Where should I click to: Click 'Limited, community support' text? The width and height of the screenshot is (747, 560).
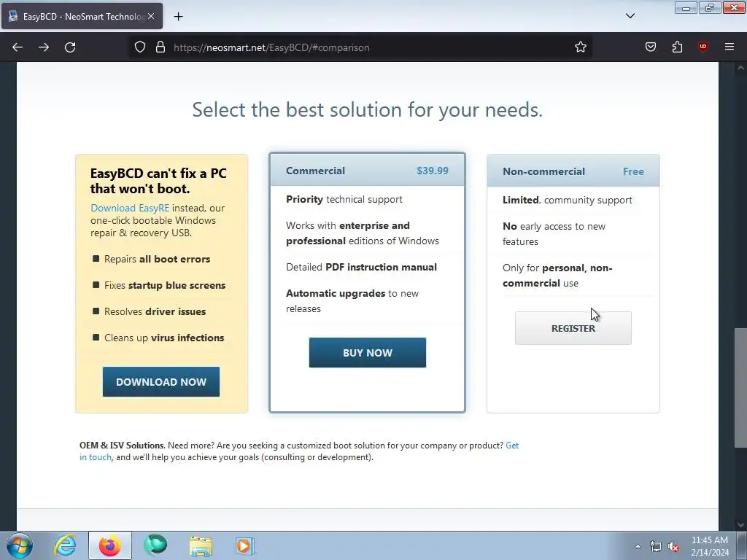coord(568,200)
